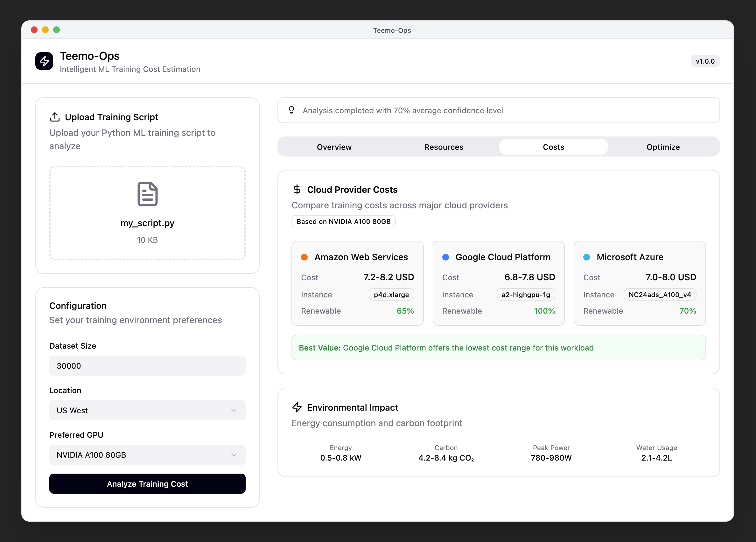Viewport: 756px width, 542px height.
Task: Click the a2-highgpu-1g instance badge
Action: click(x=526, y=295)
